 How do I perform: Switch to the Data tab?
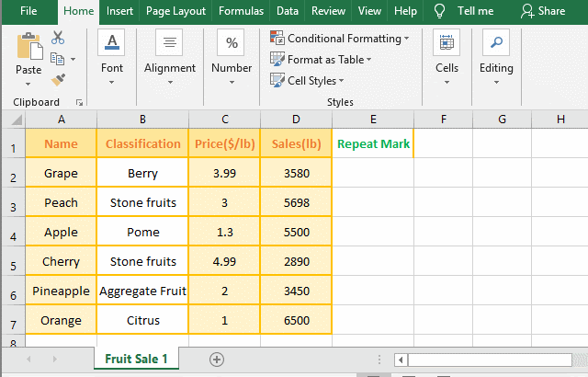(x=288, y=11)
